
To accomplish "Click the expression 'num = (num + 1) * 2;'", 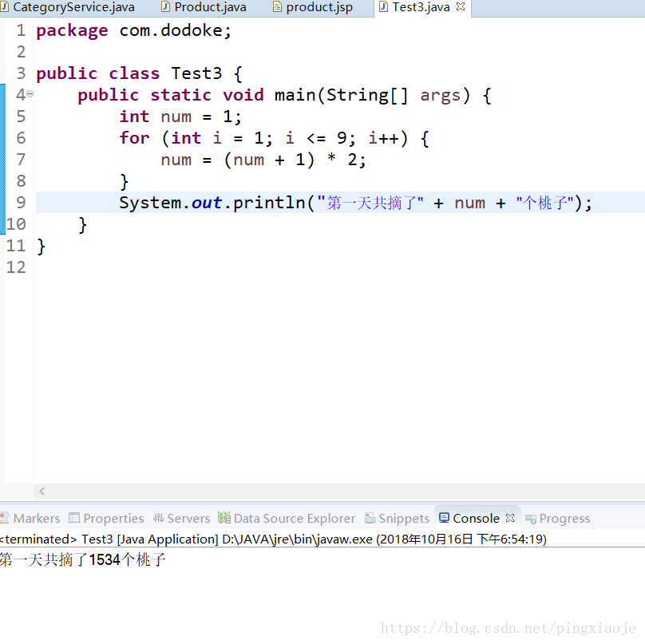I will (x=263, y=160).
